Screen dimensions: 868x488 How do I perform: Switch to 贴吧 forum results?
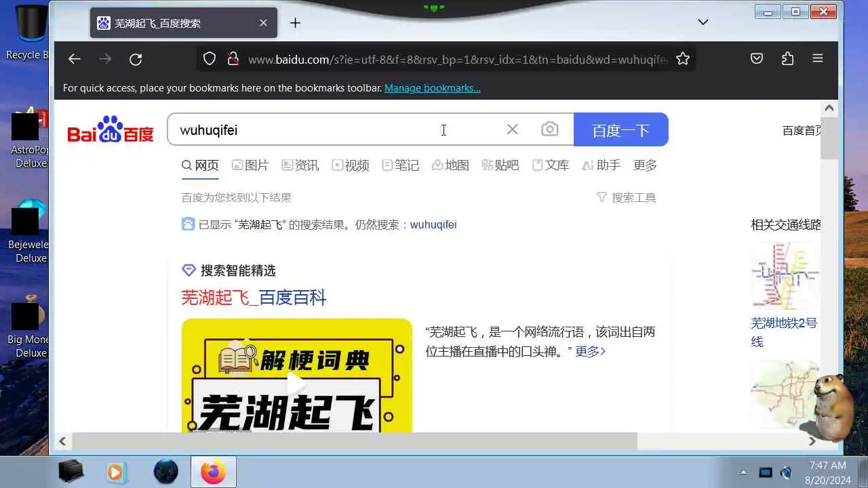pyautogui.click(x=500, y=165)
